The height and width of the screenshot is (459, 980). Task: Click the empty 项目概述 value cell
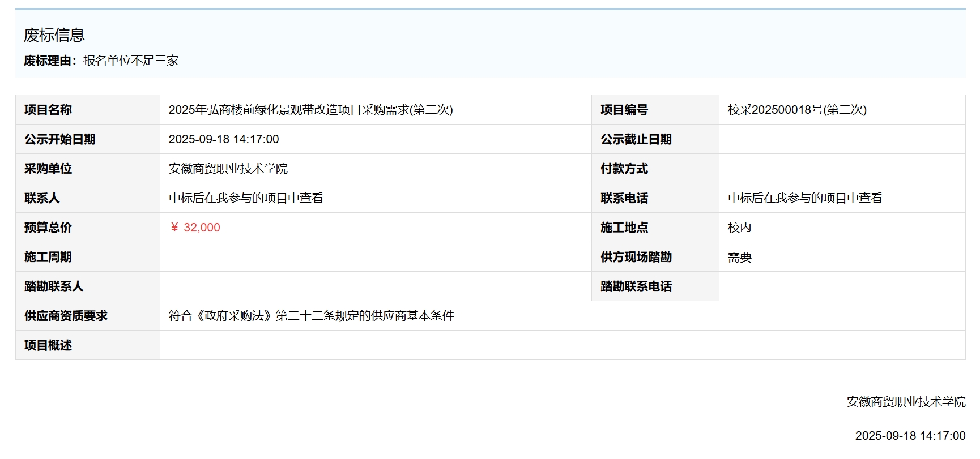click(562, 345)
